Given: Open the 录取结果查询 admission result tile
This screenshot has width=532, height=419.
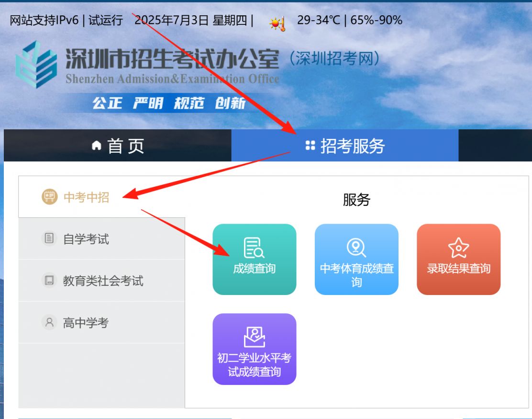Looking at the screenshot, I should tap(458, 260).
